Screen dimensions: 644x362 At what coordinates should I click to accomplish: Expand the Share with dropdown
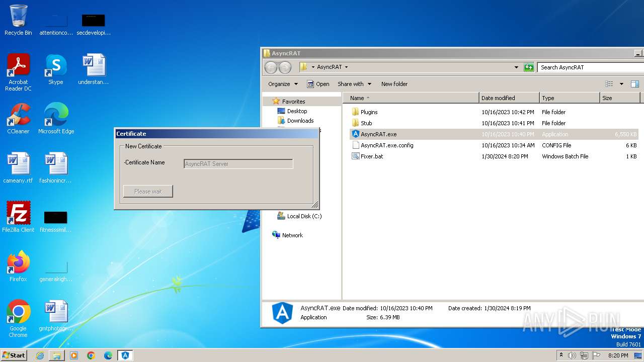355,84
